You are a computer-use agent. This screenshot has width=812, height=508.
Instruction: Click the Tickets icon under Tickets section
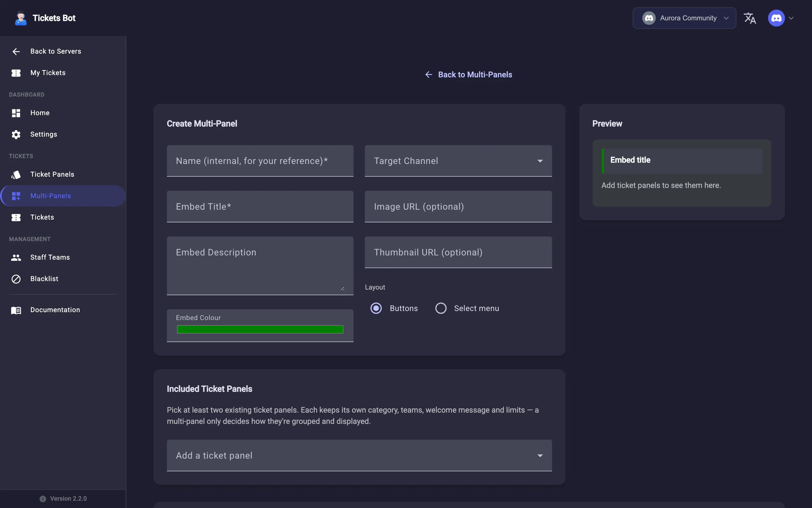click(x=16, y=217)
